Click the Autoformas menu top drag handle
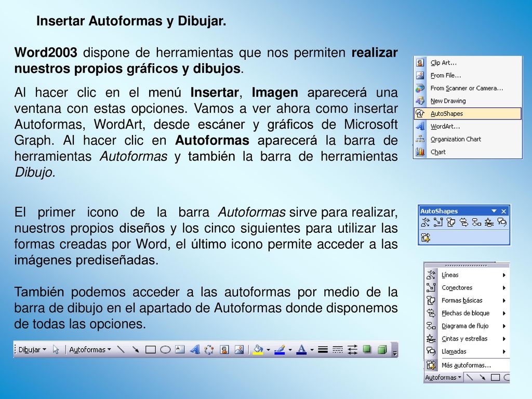This screenshot has height=399, width=532. click(467, 265)
